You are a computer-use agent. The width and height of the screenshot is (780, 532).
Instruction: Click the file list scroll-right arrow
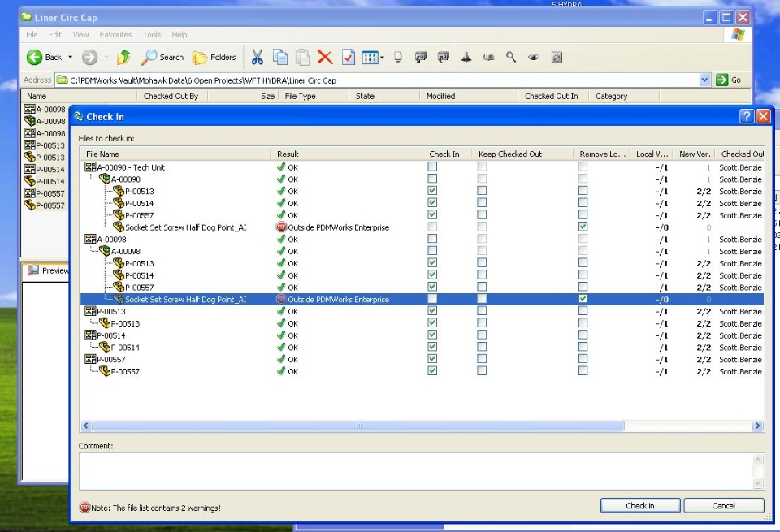coord(757,426)
